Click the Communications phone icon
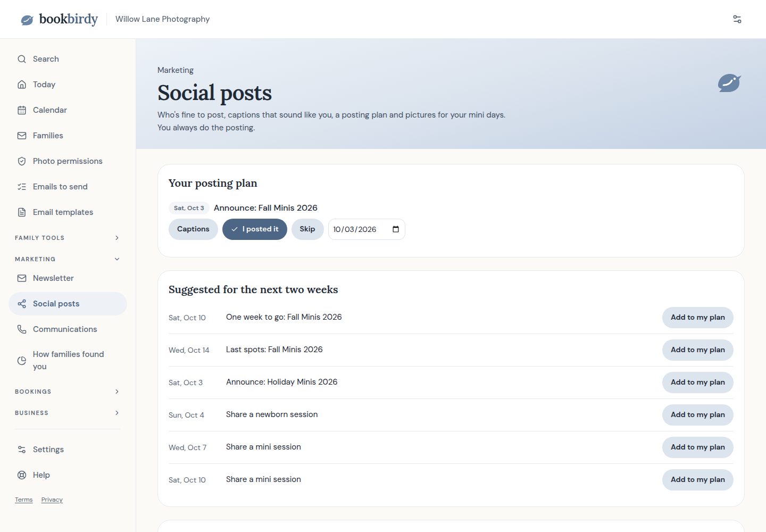766x532 pixels. [x=22, y=329]
